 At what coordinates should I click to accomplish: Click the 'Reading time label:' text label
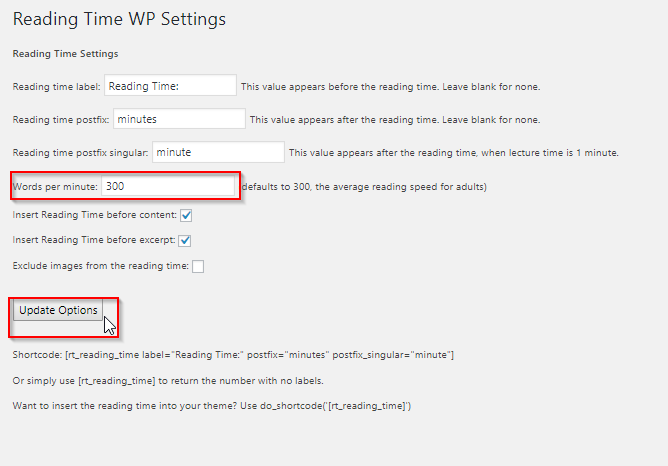(56, 86)
